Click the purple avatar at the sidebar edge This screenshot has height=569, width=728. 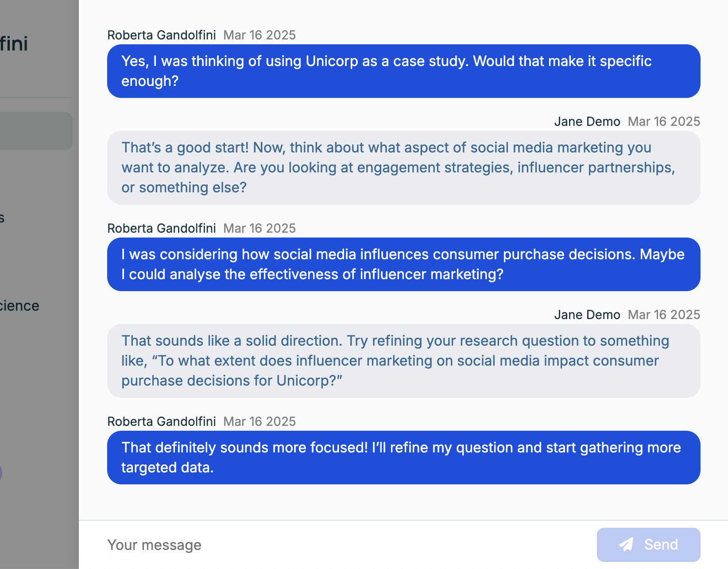(x=1, y=473)
